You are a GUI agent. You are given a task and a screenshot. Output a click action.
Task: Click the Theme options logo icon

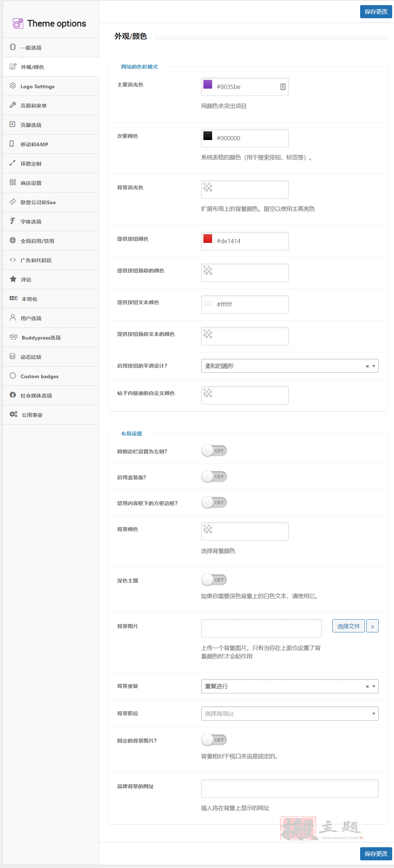[x=18, y=23]
